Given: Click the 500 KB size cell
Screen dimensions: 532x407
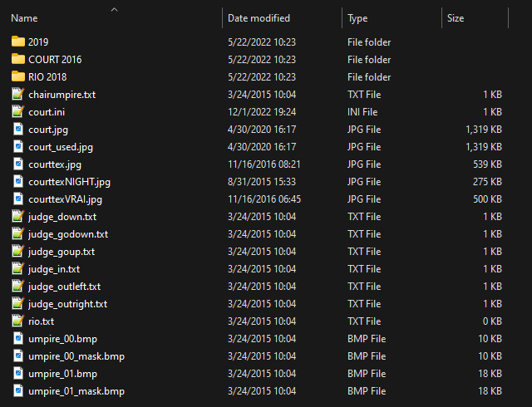Looking at the screenshot, I should [x=488, y=199].
